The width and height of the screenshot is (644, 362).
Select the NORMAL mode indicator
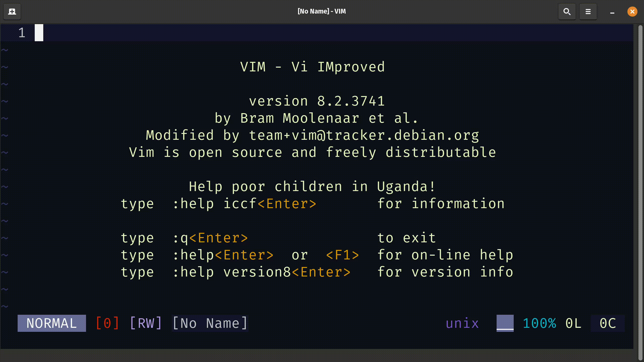point(51,323)
